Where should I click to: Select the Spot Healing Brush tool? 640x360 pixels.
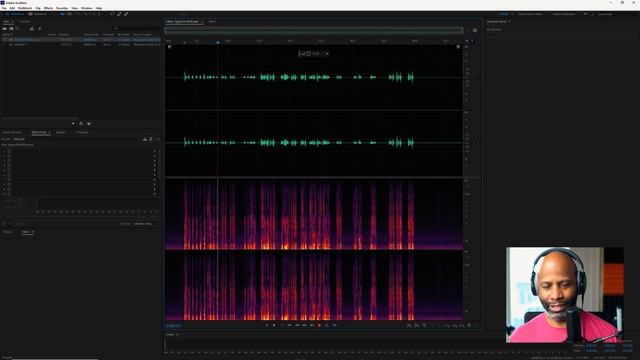pos(126,14)
